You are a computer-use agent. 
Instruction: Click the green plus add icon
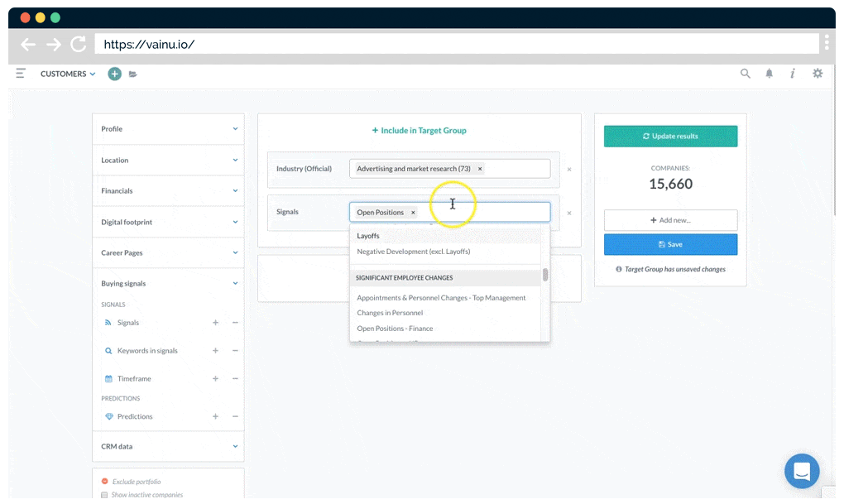(x=114, y=74)
